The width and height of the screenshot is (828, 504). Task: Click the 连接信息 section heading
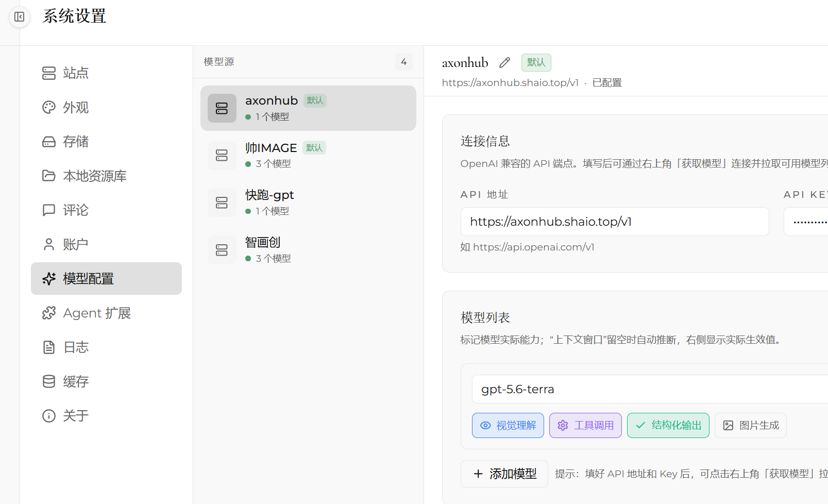click(485, 141)
